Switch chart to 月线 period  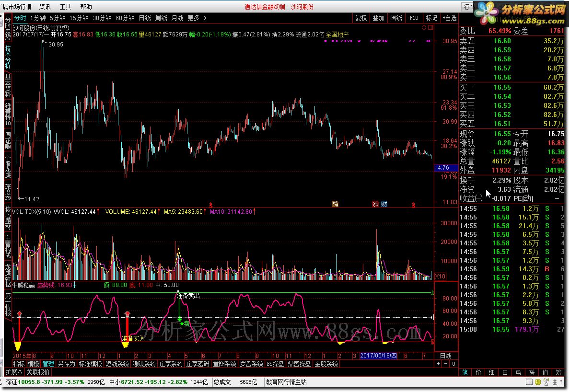pos(177,18)
